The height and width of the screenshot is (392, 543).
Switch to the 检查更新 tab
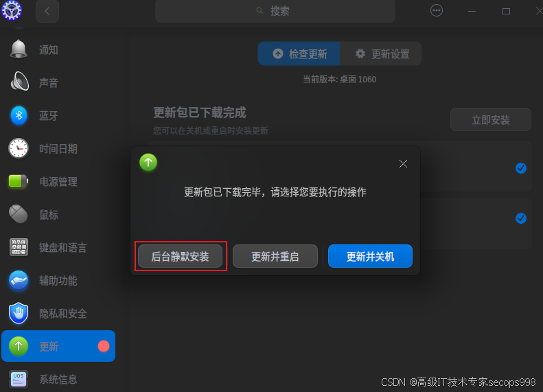pos(299,54)
